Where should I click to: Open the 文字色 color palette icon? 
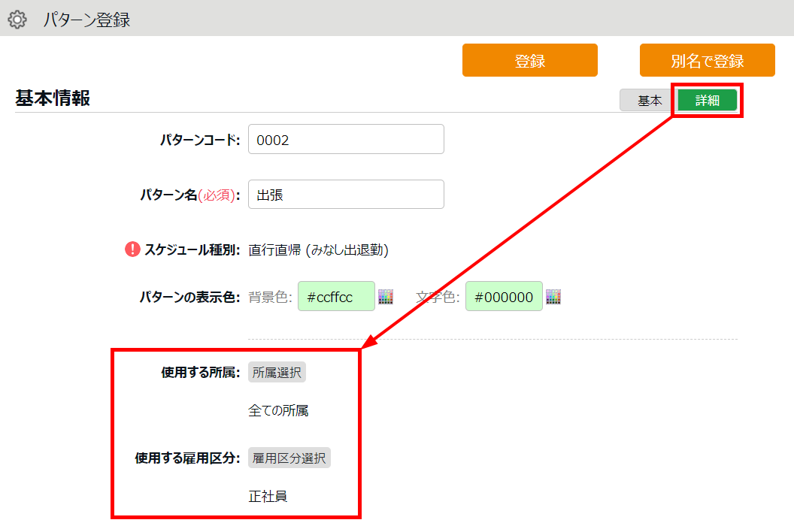point(553,297)
